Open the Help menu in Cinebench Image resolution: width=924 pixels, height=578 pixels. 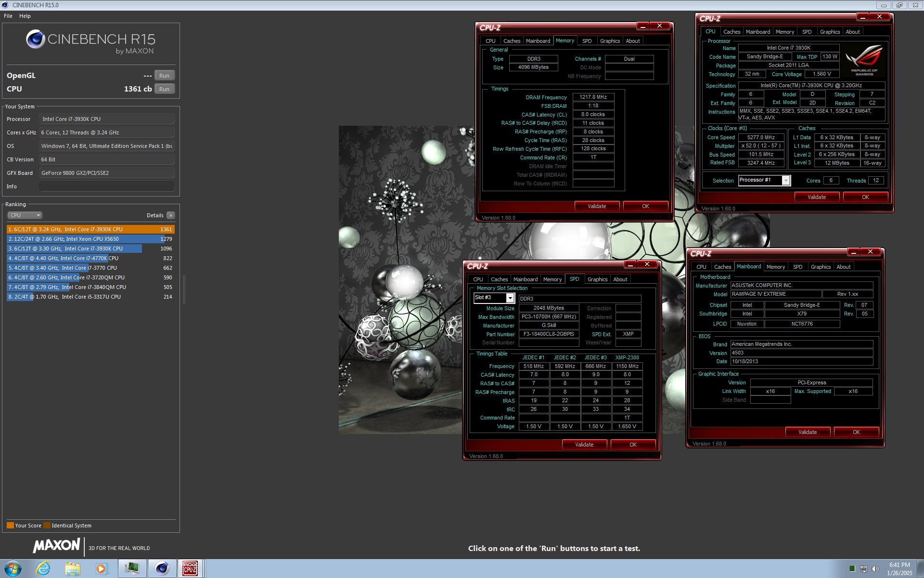(x=25, y=16)
